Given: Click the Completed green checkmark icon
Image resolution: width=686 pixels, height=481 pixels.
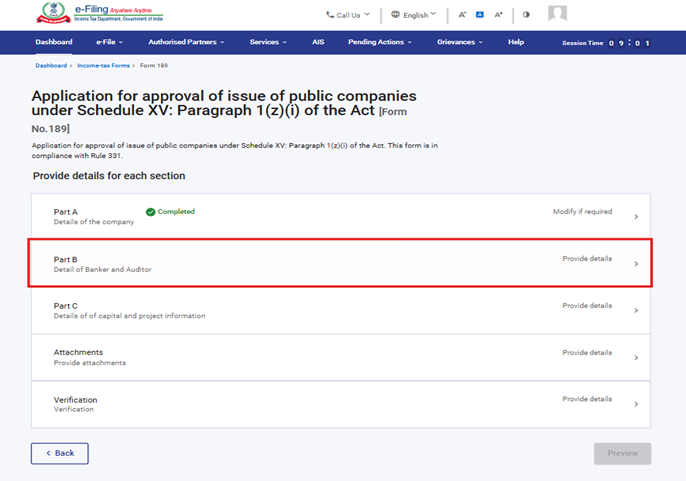Looking at the screenshot, I should [150, 212].
